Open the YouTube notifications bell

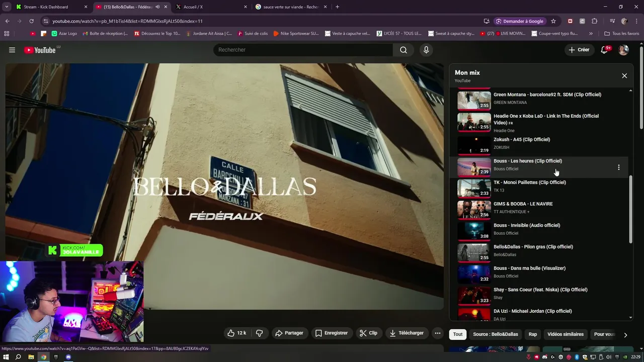(x=605, y=50)
